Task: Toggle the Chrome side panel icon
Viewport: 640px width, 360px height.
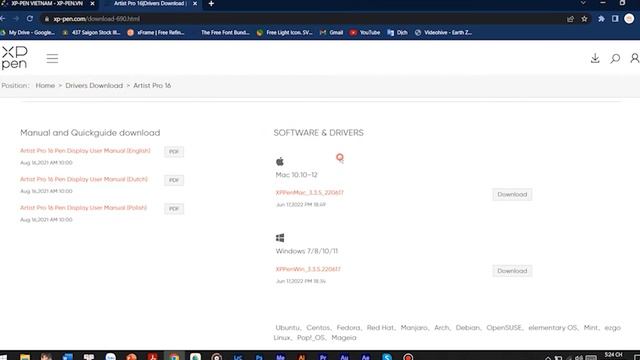Action: 615,19
